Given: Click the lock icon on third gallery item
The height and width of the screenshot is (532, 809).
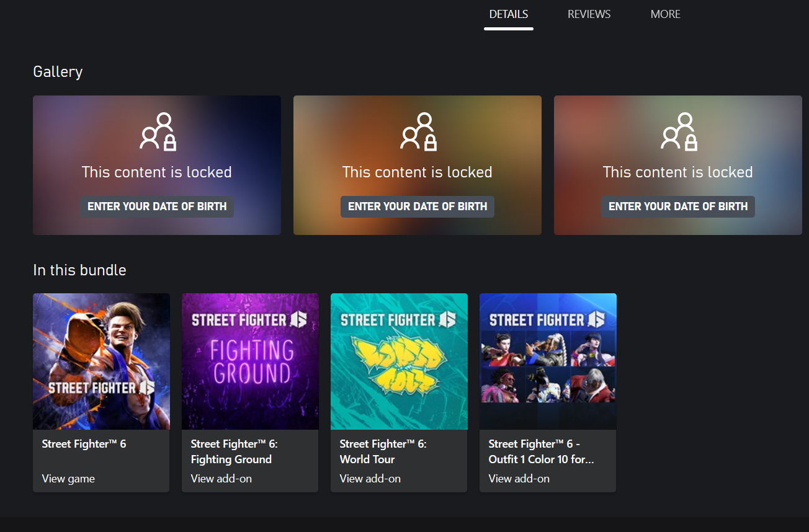Looking at the screenshot, I should [x=678, y=131].
